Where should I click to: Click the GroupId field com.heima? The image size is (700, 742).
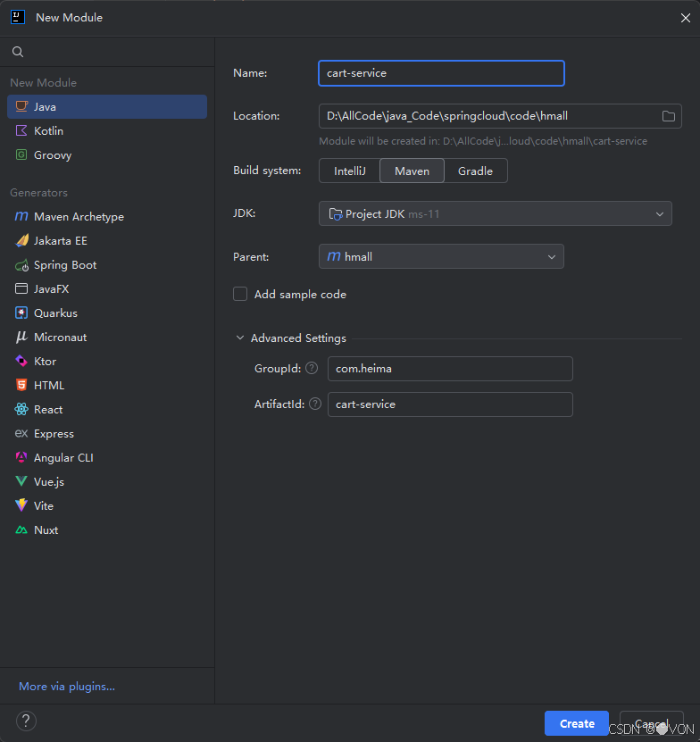pyautogui.click(x=450, y=369)
